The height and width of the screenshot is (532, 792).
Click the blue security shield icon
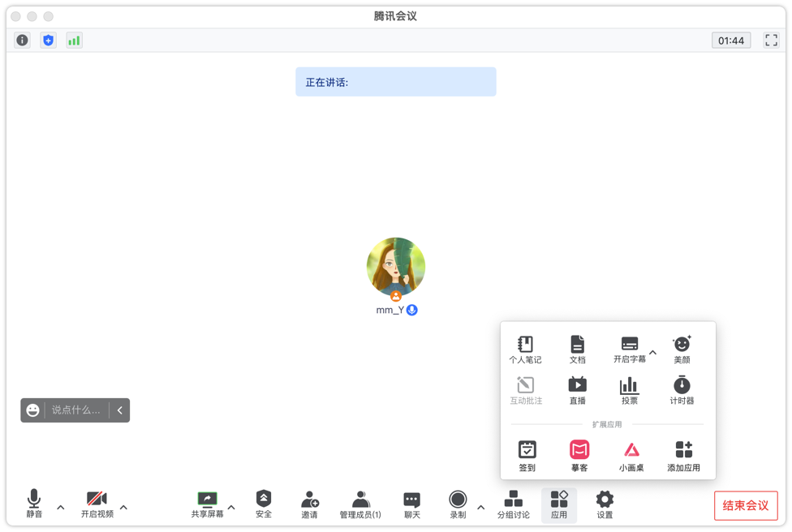pyautogui.click(x=49, y=41)
